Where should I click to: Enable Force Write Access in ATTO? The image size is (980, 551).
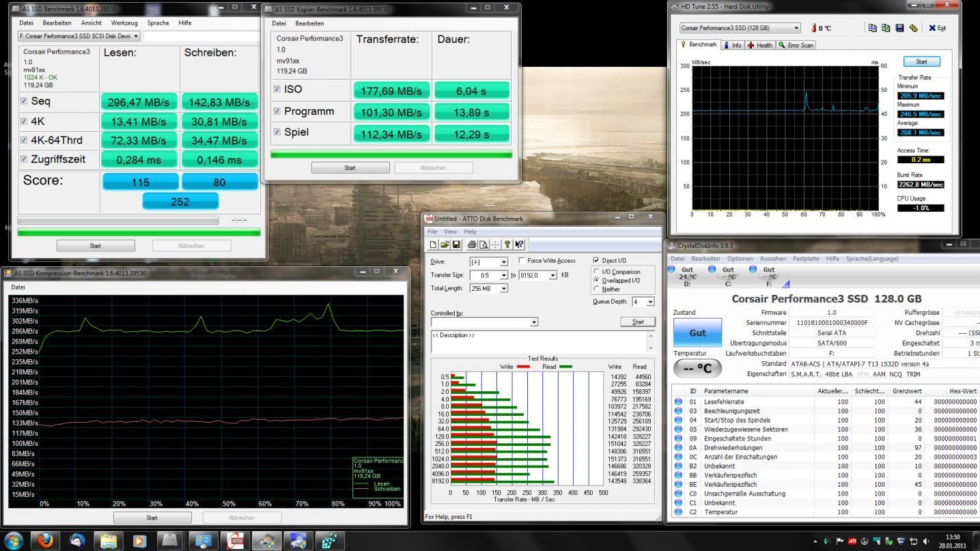pos(522,260)
